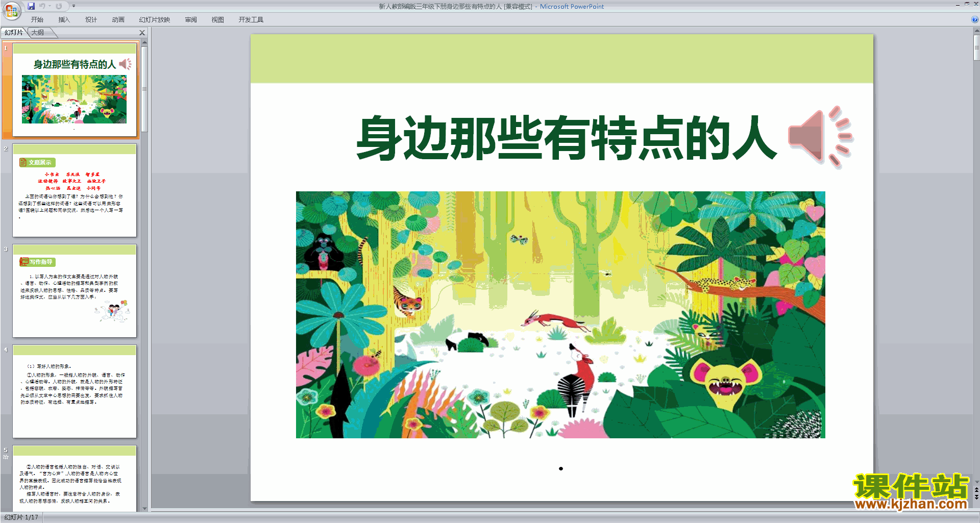
Task: Click main editor scroll up arrow
Action: click(x=976, y=31)
